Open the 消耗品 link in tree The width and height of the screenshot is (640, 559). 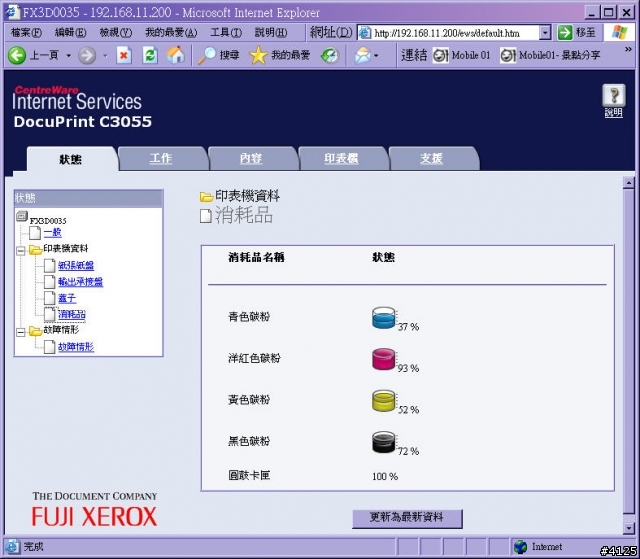click(x=72, y=314)
